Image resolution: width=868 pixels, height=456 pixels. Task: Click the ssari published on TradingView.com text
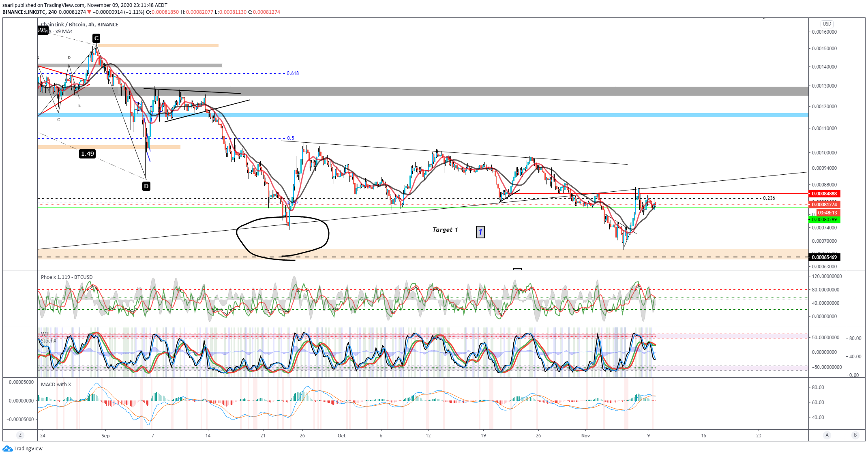(43, 5)
